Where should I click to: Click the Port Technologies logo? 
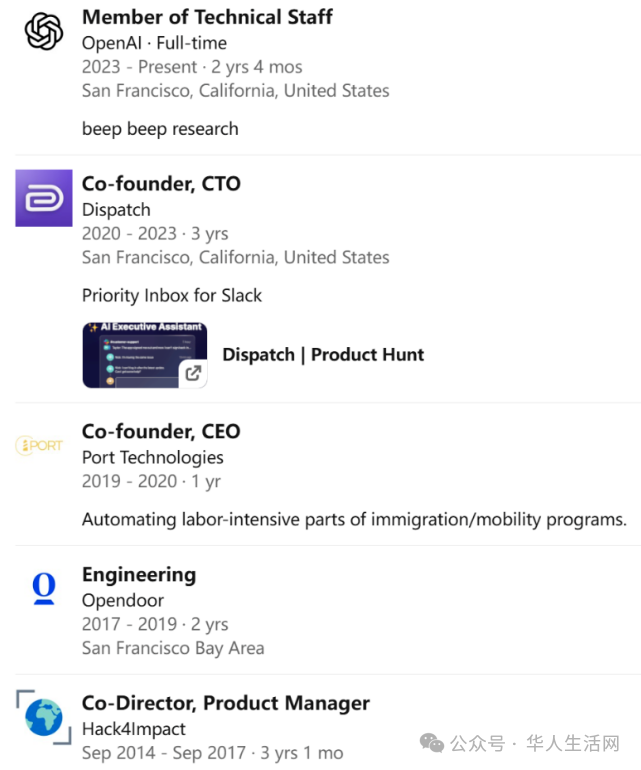[x=39, y=445]
